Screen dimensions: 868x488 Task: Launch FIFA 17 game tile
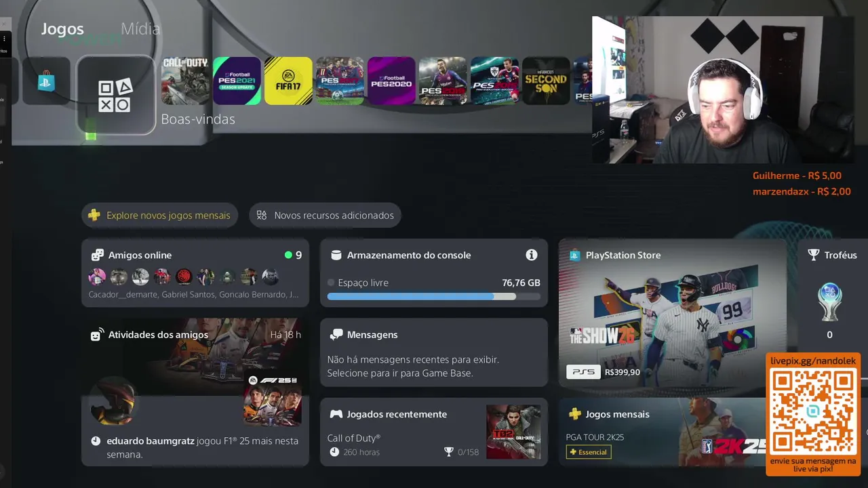(x=288, y=81)
